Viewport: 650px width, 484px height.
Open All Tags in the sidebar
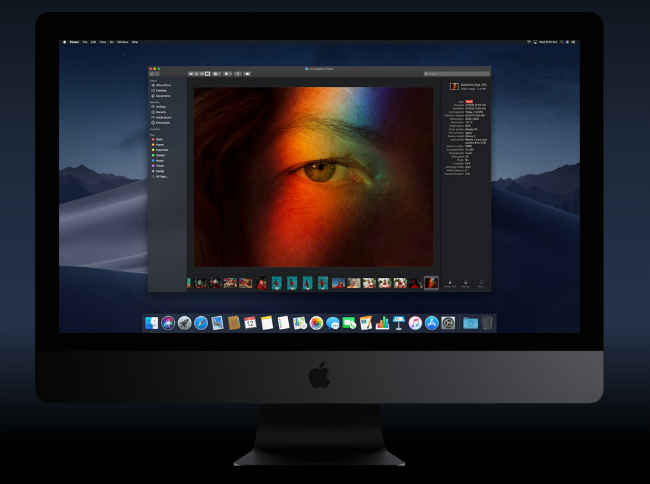pos(159,177)
